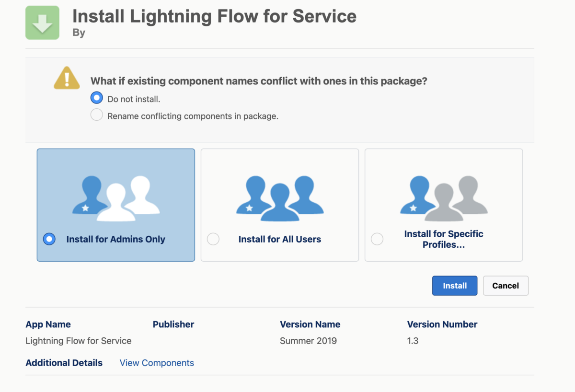Choose 'Rename conflicting components in package' radio

point(97,115)
